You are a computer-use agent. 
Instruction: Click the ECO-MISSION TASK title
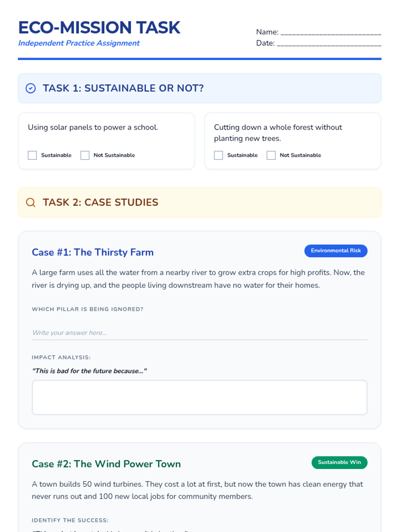click(x=99, y=28)
